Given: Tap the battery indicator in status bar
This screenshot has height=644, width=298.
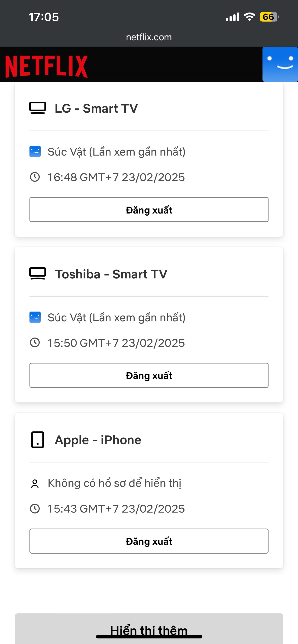Looking at the screenshot, I should tap(269, 17).
